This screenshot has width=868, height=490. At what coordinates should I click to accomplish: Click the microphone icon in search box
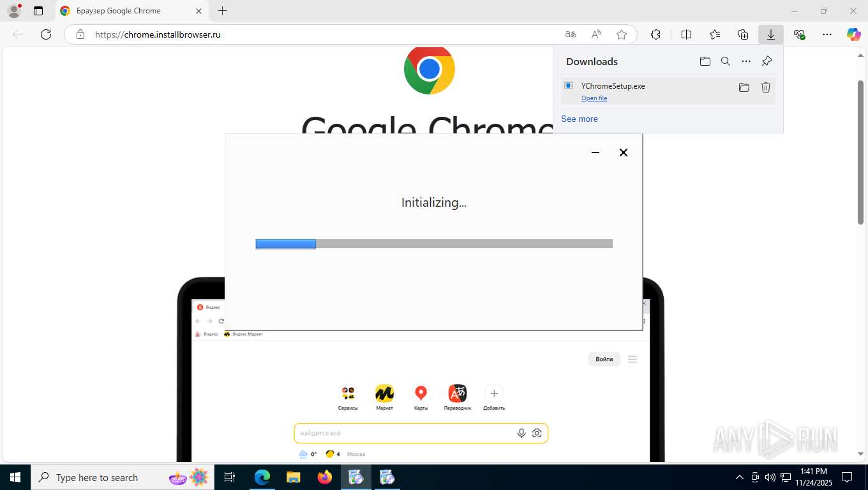[521, 433]
